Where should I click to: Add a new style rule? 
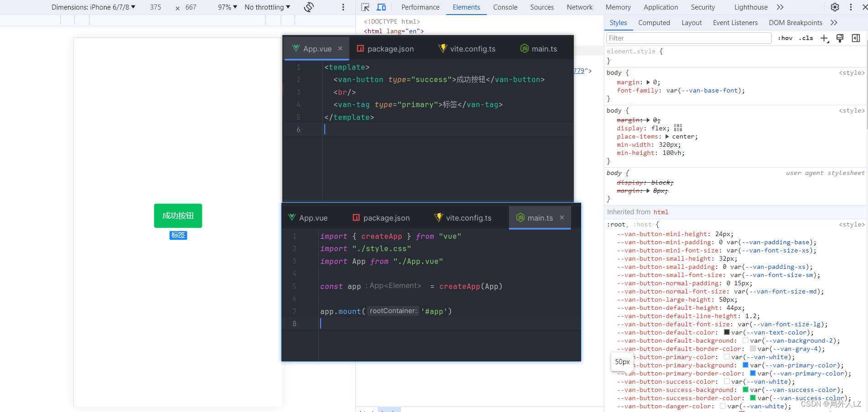(x=824, y=38)
